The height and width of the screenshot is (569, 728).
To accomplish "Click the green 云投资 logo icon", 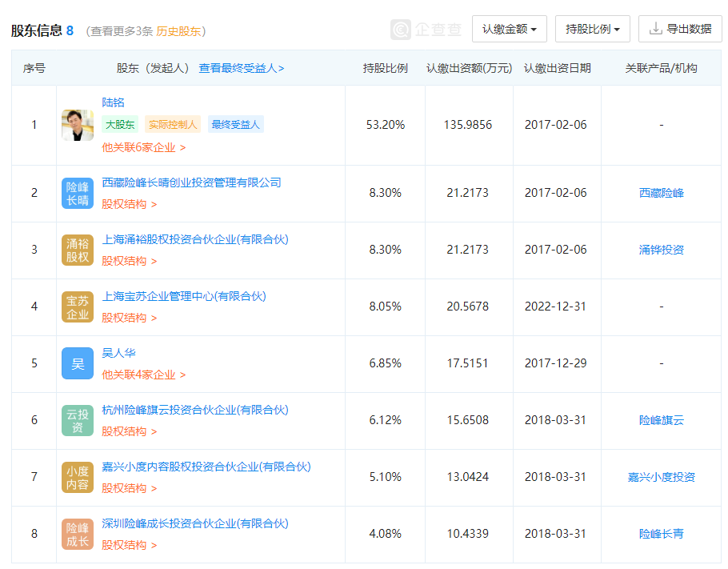I will 78,420.
